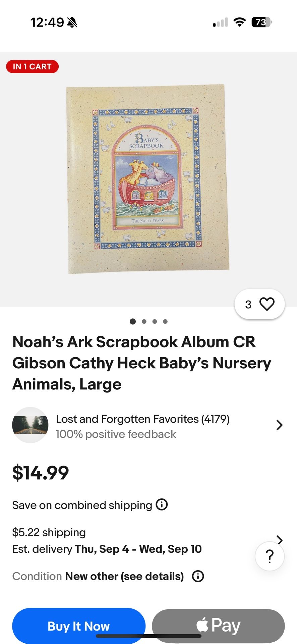Image resolution: width=297 pixels, height=644 pixels.
Task: Jump to fourth image page dot
Action: tap(165, 321)
